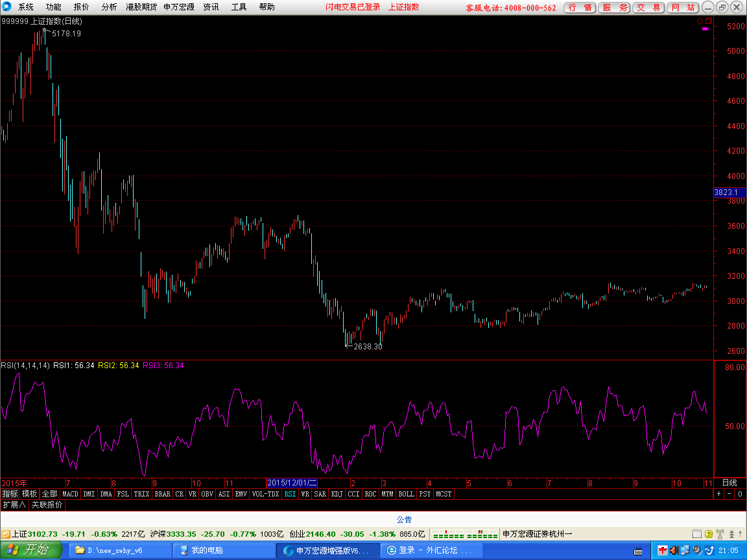Screen dimensions: 747x560
Task: Click the grey audio-device tray icon
Action: pyautogui.click(x=697, y=550)
